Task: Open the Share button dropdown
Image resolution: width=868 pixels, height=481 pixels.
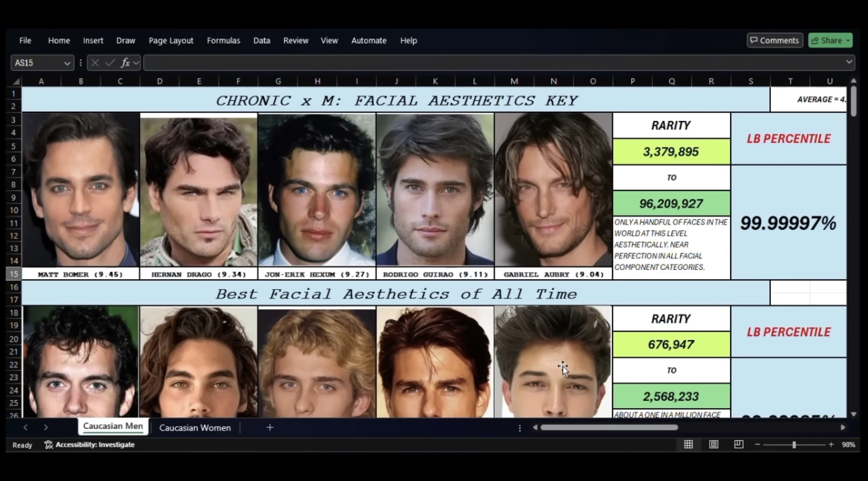Action: pos(848,40)
